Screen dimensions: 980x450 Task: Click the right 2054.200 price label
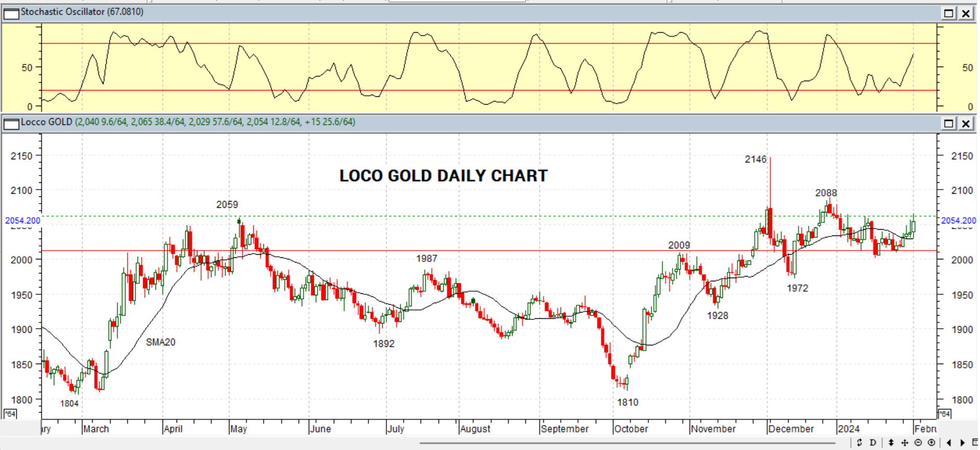click(x=959, y=220)
